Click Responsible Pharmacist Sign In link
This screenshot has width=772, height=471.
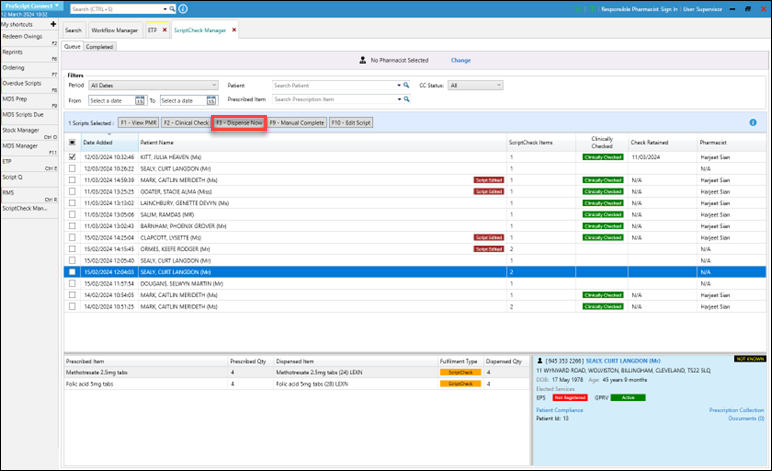click(639, 9)
